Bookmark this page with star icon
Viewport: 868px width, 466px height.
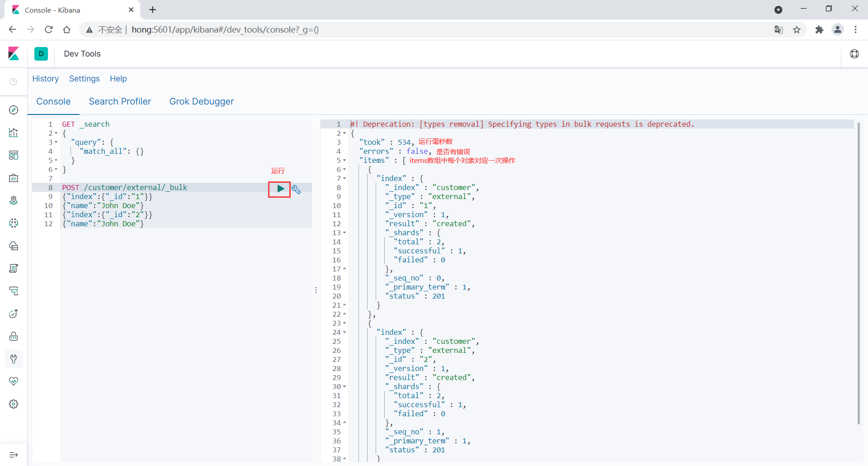point(797,30)
